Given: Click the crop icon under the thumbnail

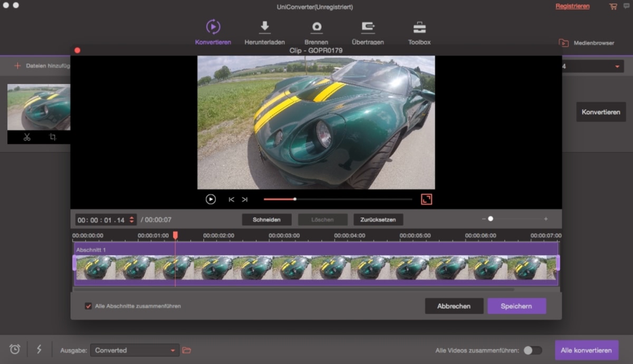Looking at the screenshot, I should point(53,137).
